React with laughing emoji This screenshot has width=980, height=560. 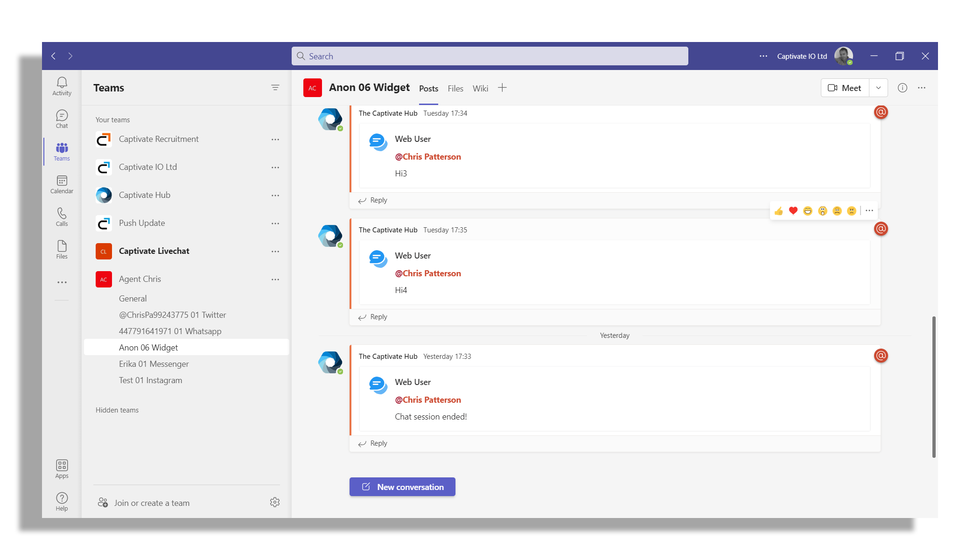coord(808,211)
